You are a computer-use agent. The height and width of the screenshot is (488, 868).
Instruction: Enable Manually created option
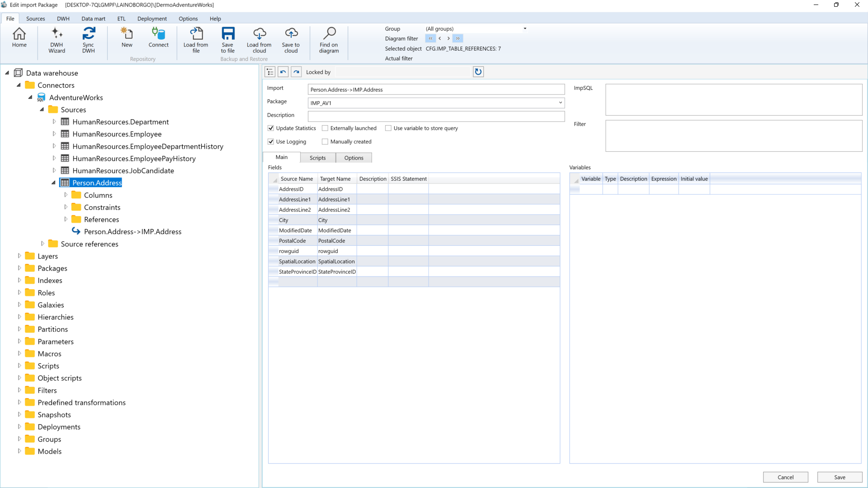pos(325,142)
